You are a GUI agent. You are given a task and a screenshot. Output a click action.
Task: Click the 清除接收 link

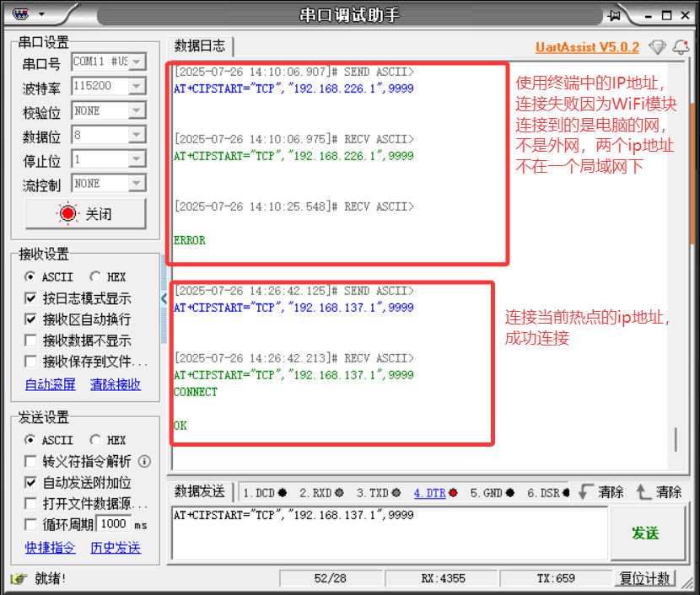tap(116, 384)
